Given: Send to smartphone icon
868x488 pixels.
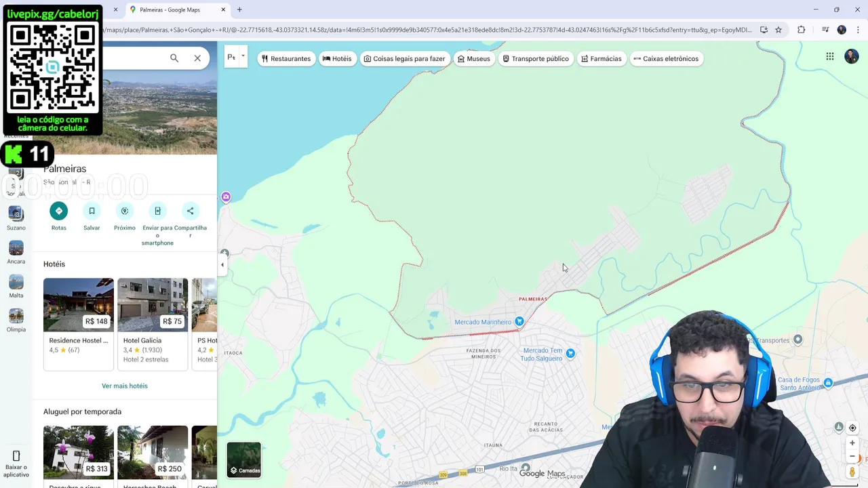Looking at the screenshot, I should point(157,211).
